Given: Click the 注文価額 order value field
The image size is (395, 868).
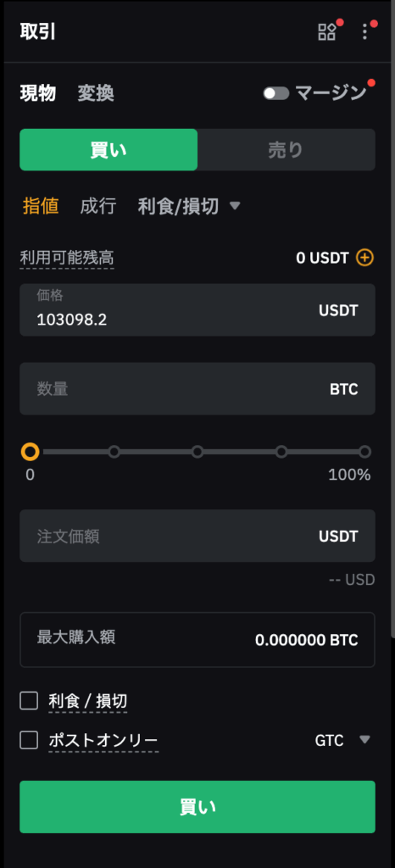Looking at the screenshot, I should (x=197, y=536).
